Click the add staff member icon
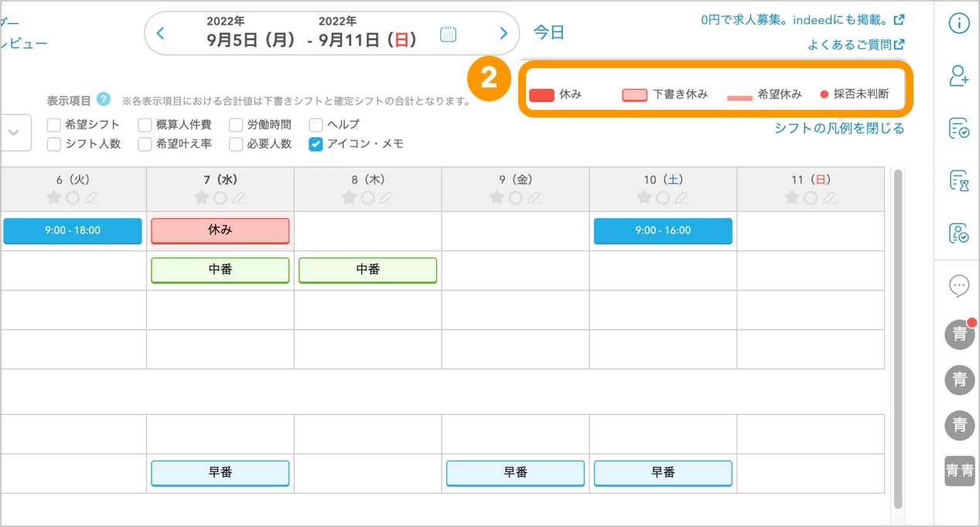Screen dimensions: 980x527 (x=959, y=76)
